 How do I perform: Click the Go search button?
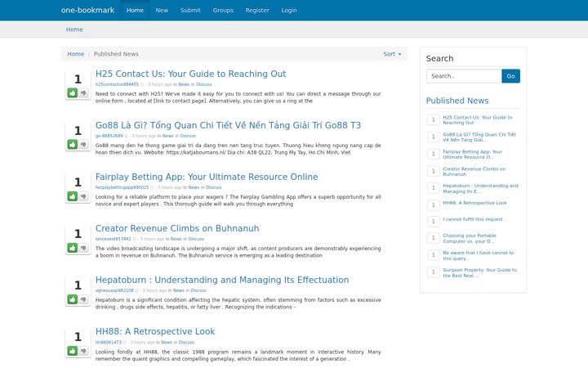tap(510, 76)
